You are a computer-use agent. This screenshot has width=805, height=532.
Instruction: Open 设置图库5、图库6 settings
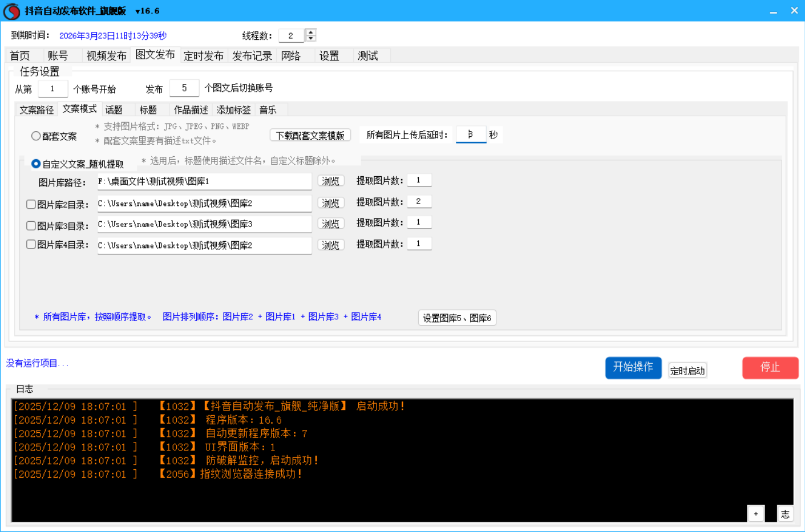(x=457, y=318)
